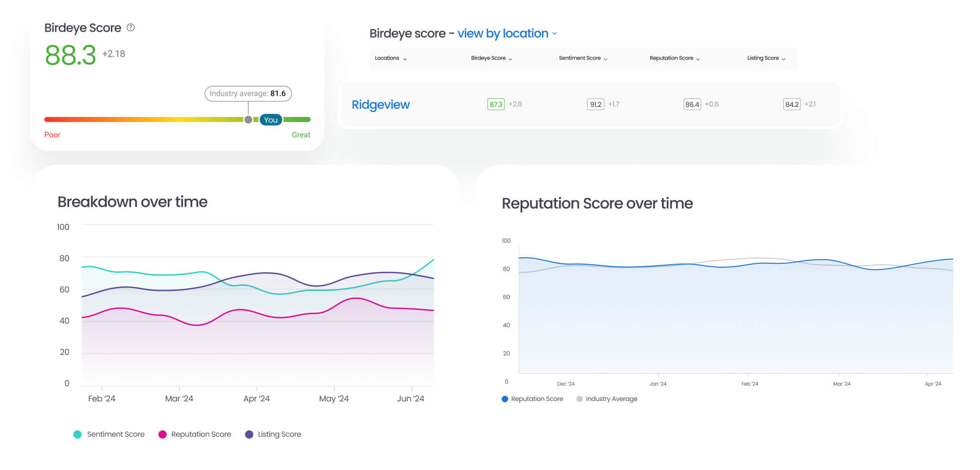Image resolution: width=980 pixels, height=470 pixels.
Task: Open the Ridgeview location details
Action: click(381, 104)
